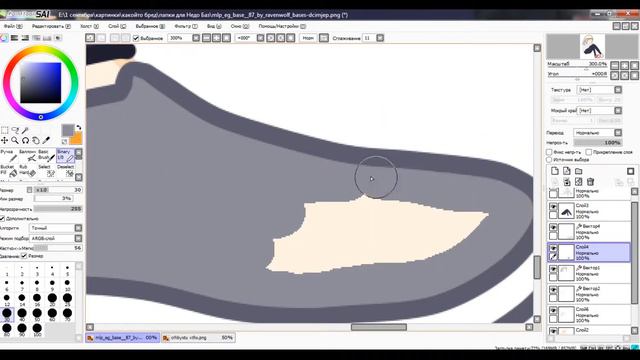Create a new raster layer
The height and width of the screenshot is (360, 640).
pos(555,171)
